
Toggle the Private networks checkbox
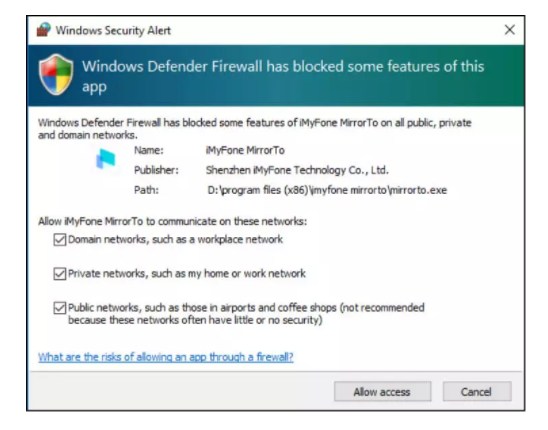[x=60, y=274]
